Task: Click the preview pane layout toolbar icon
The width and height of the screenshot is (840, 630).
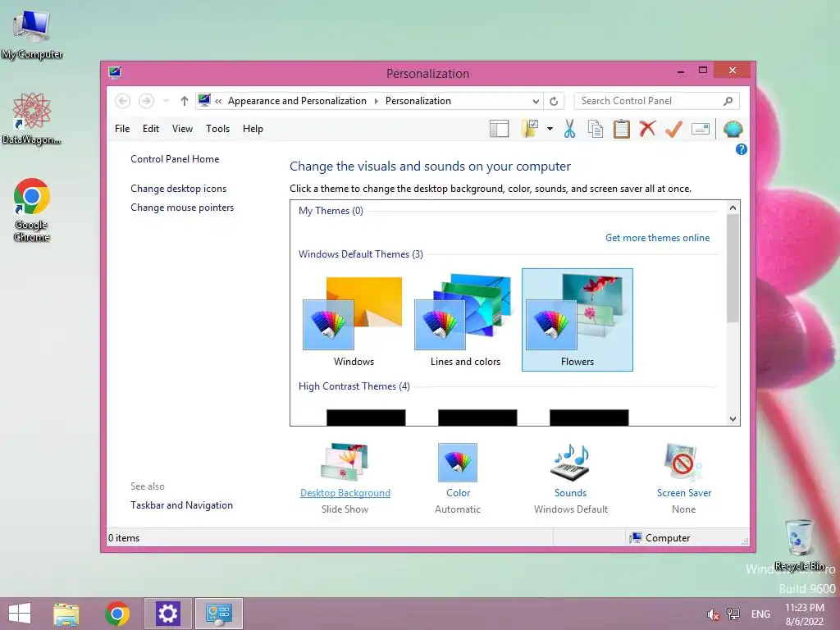Action: coord(499,129)
